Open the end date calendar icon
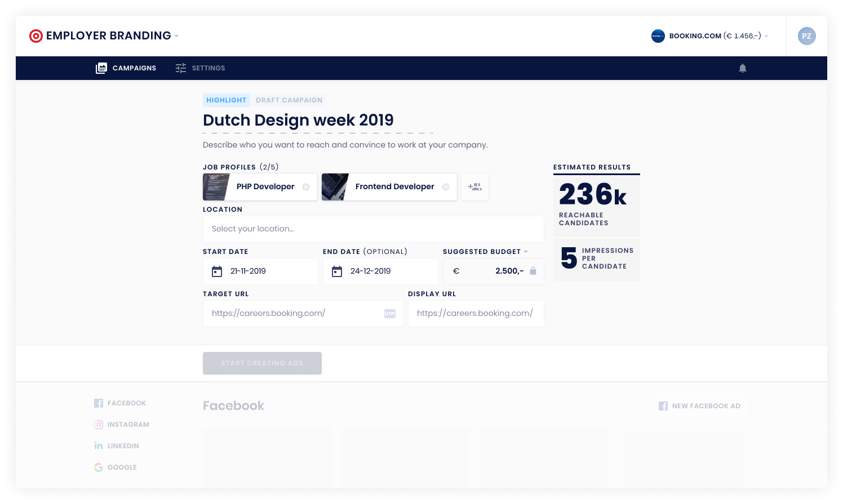Image resolution: width=843 pixels, height=504 pixels. pyautogui.click(x=337, y=271)
